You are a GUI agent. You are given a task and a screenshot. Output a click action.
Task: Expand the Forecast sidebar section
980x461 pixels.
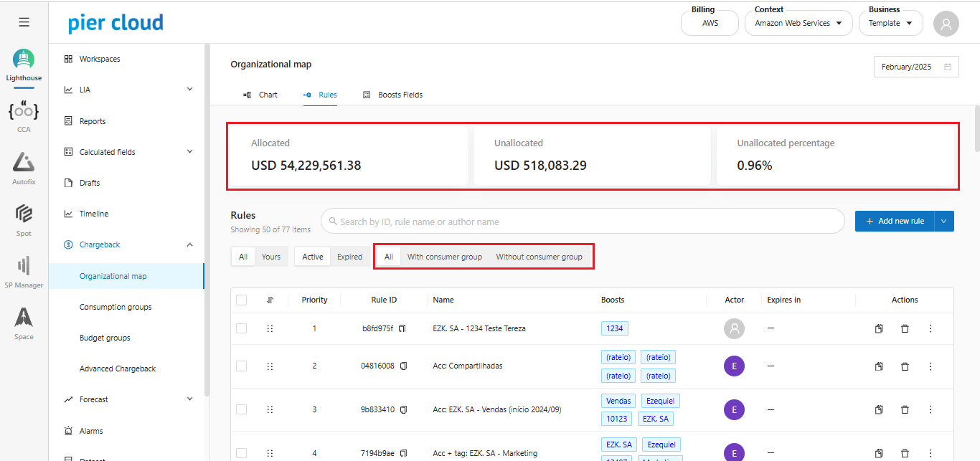[x=189, y=399]
